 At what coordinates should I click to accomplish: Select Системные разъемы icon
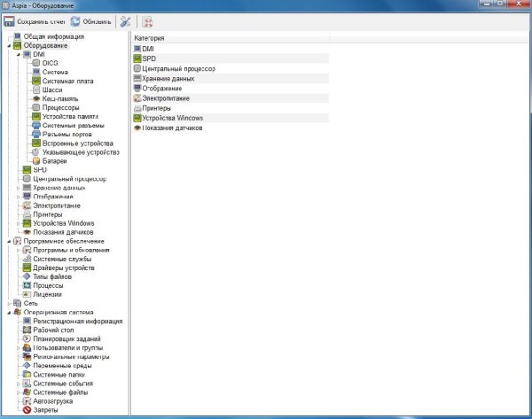36,126
